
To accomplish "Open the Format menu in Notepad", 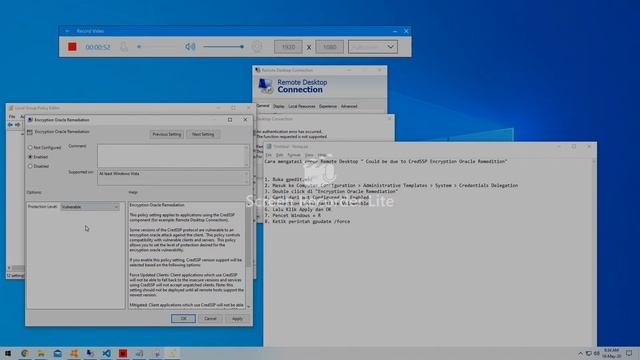I will [x=294, y=155].
